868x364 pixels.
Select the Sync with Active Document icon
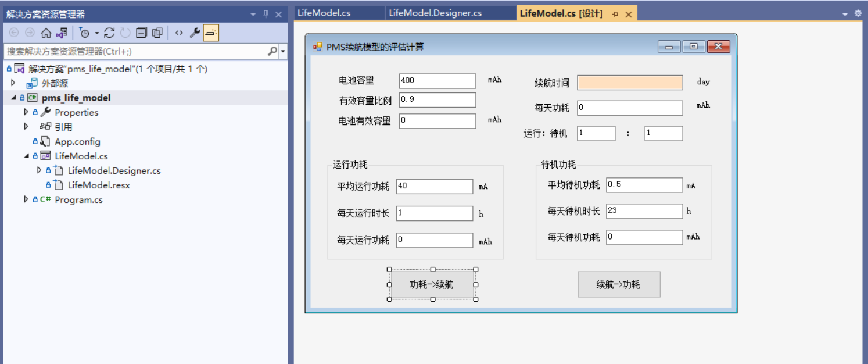pyautogui.click(x=62, y=33)
